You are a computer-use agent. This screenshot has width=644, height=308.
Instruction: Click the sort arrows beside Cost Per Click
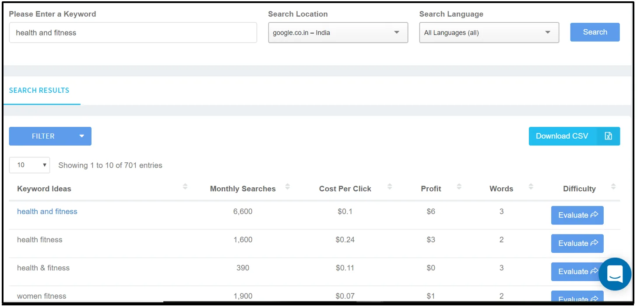pyautogui.click(x=390, y=186)
